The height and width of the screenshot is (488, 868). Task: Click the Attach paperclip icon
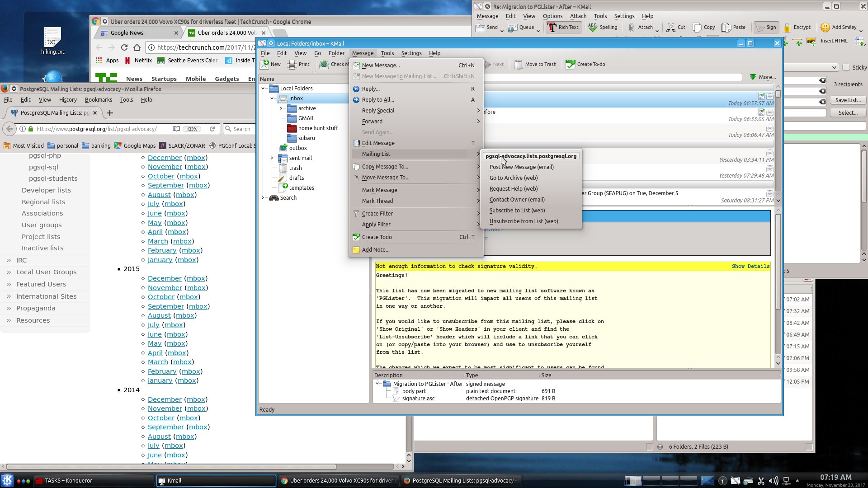coord(632,28)
